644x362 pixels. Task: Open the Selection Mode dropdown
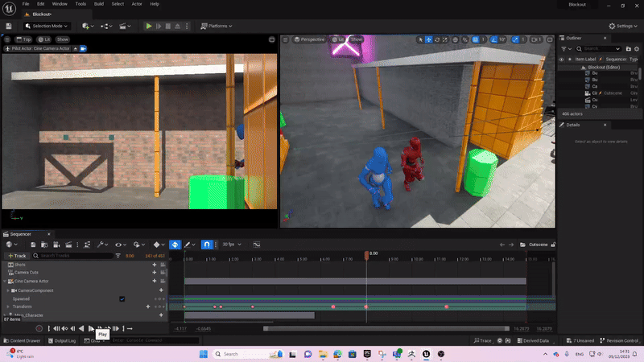coord(47,26)
